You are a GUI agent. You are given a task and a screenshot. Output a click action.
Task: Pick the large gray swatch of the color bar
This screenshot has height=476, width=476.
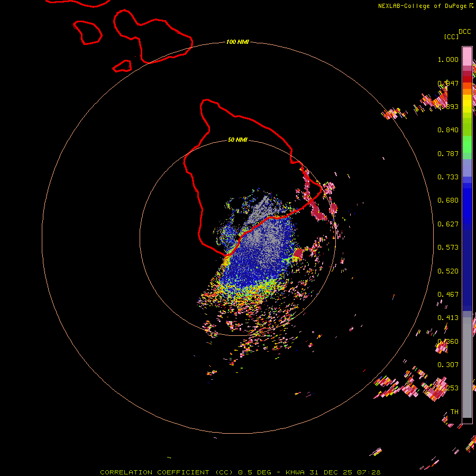467,370
